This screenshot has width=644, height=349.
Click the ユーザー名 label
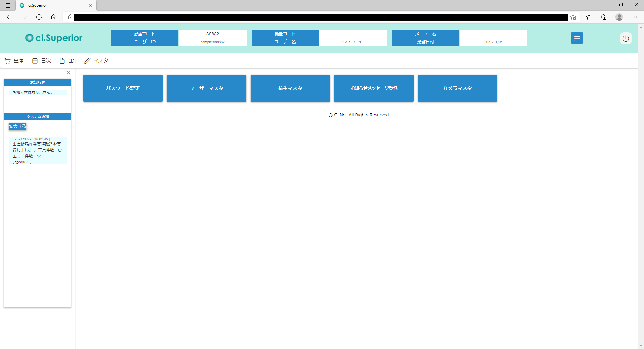pos(285,42)
